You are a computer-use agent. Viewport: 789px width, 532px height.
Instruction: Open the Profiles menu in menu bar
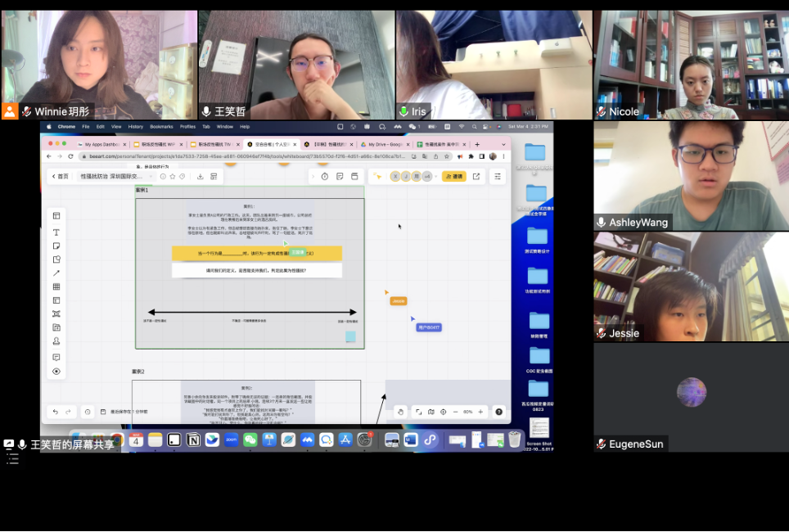click(x=187, y=127)
